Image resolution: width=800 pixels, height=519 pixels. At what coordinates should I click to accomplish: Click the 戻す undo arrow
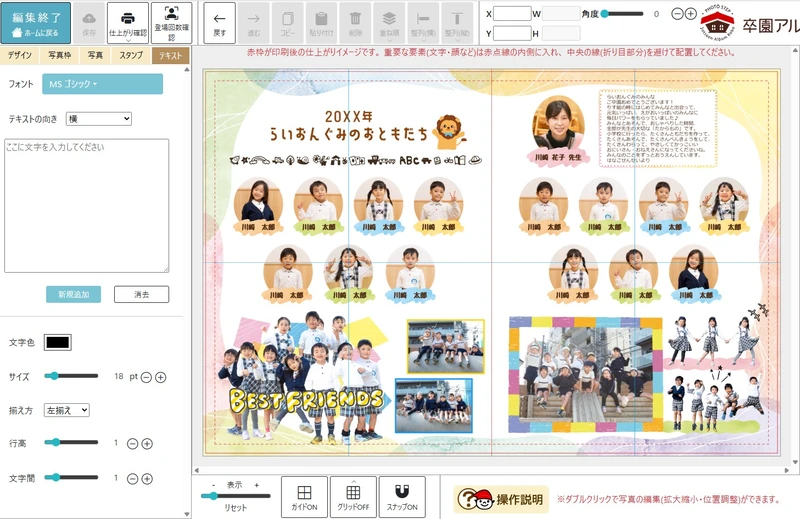coord(219,23)
